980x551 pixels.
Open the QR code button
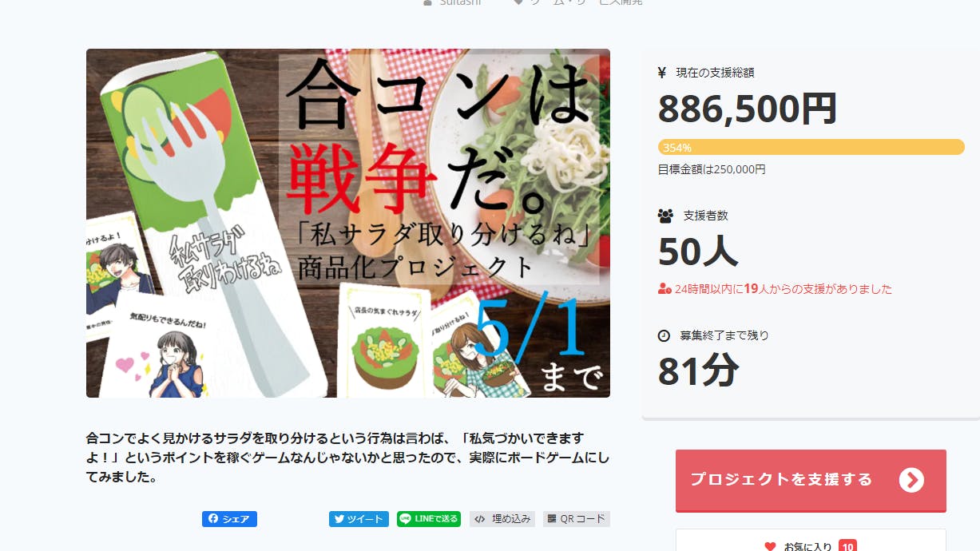[x=577, y=519]
